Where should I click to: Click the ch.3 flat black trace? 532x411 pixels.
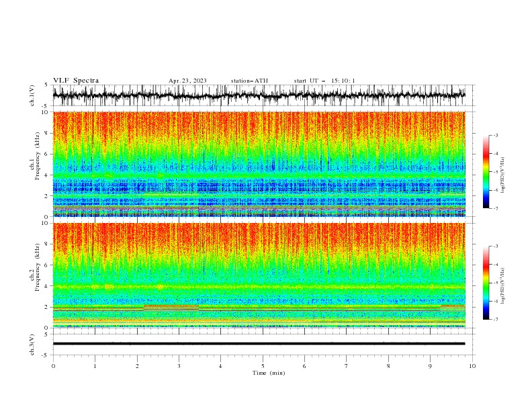pos(259,344)
